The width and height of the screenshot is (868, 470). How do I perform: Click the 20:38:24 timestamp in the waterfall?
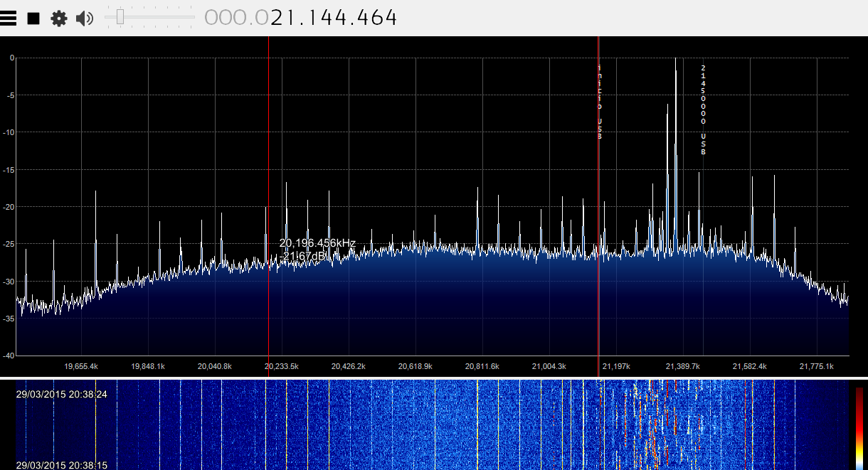pos(61,394)
